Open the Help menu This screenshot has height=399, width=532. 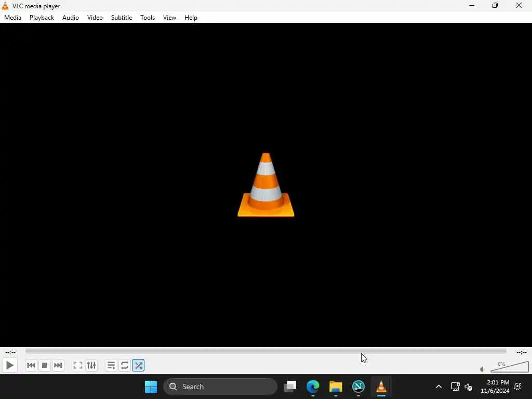[x=191, y=18]
